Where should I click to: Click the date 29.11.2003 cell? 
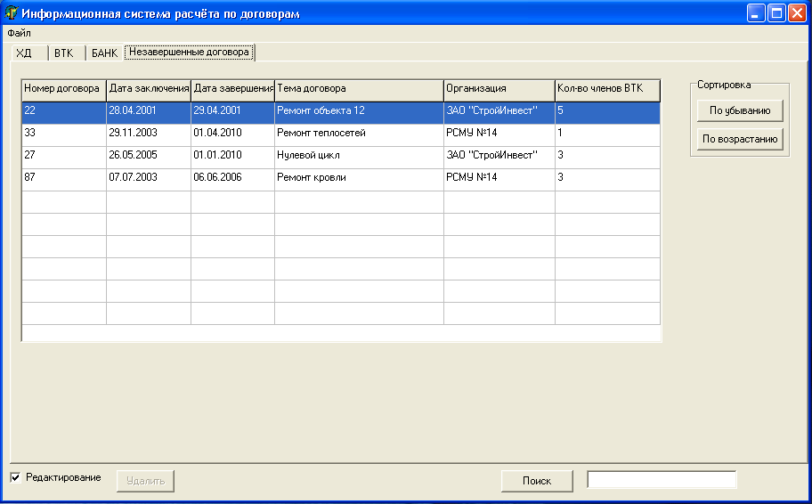pyautogui.click(x=149, y=134)
